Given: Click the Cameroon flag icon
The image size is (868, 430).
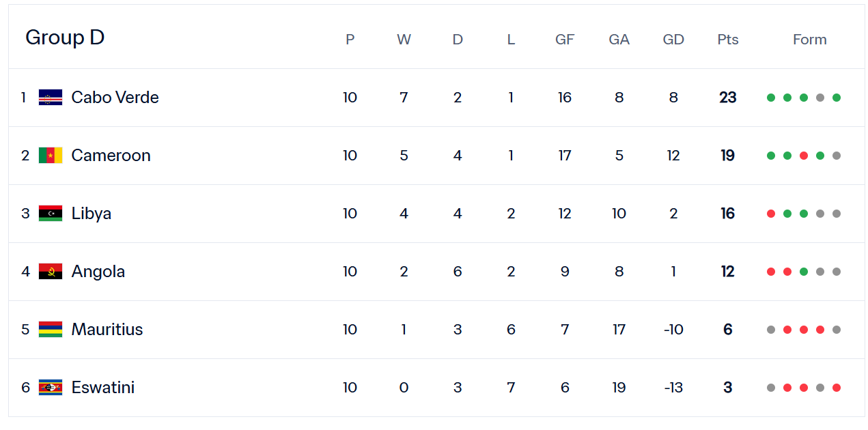Looking at the screenshot, I should point(51,156).
